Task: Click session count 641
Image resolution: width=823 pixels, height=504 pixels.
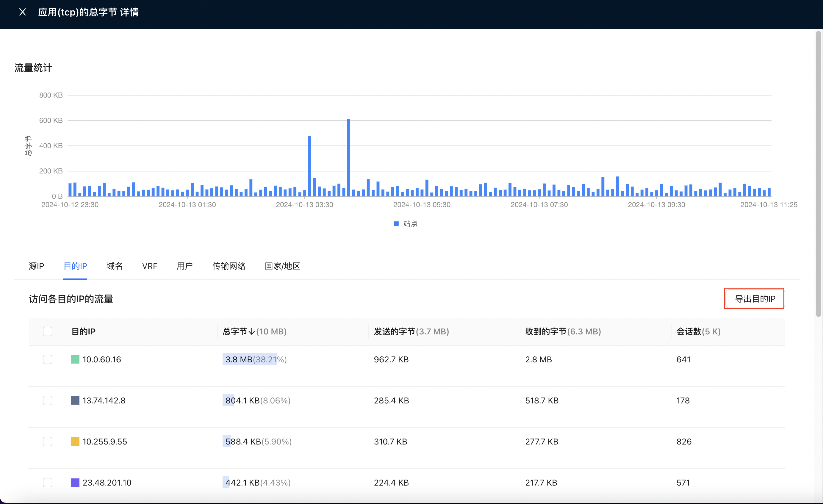Action: point(683,359)
